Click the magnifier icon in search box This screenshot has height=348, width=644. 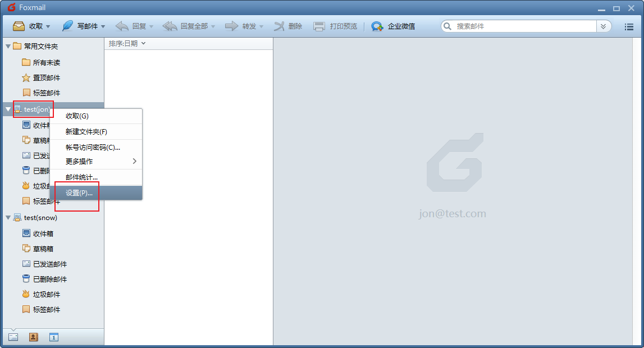point(447,26)
